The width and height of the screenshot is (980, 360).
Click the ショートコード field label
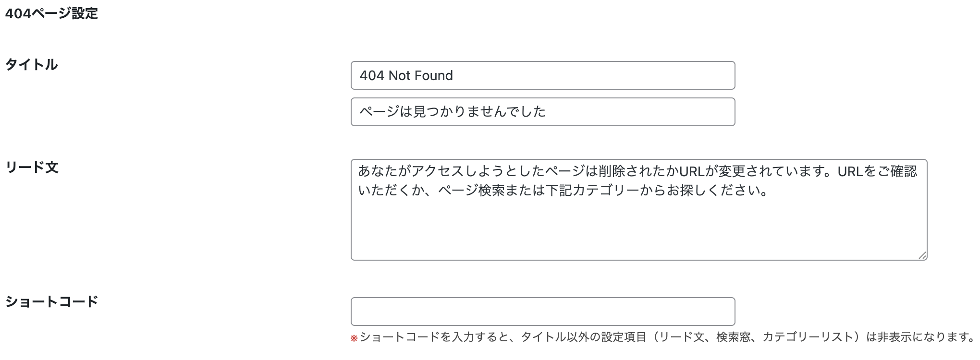click(x=51, y=301)
